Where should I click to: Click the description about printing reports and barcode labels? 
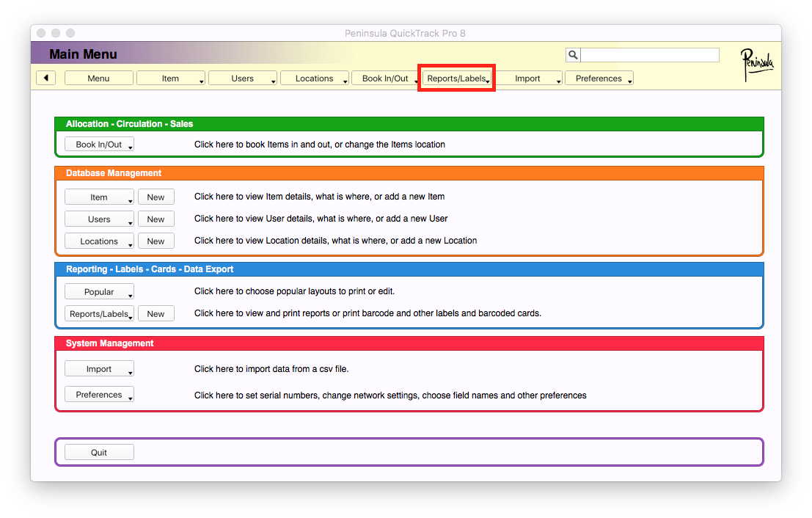pos(367,313)
